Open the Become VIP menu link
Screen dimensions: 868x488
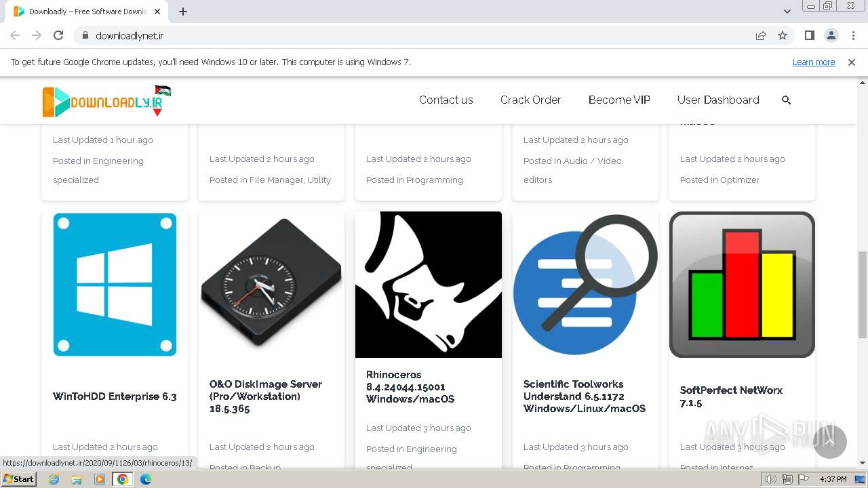point(619,100)
